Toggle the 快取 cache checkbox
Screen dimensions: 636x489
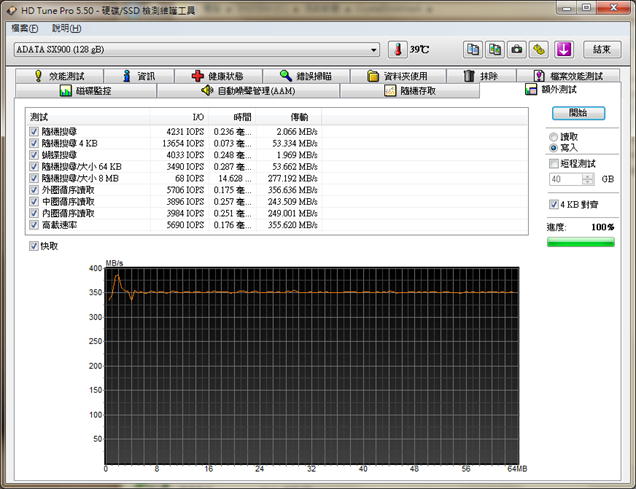point(34,246)
